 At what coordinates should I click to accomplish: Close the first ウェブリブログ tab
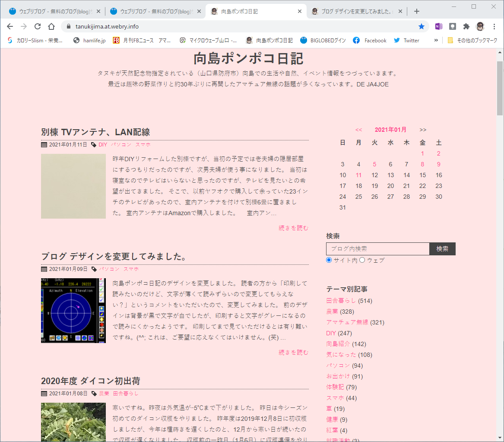click(98, 11)
